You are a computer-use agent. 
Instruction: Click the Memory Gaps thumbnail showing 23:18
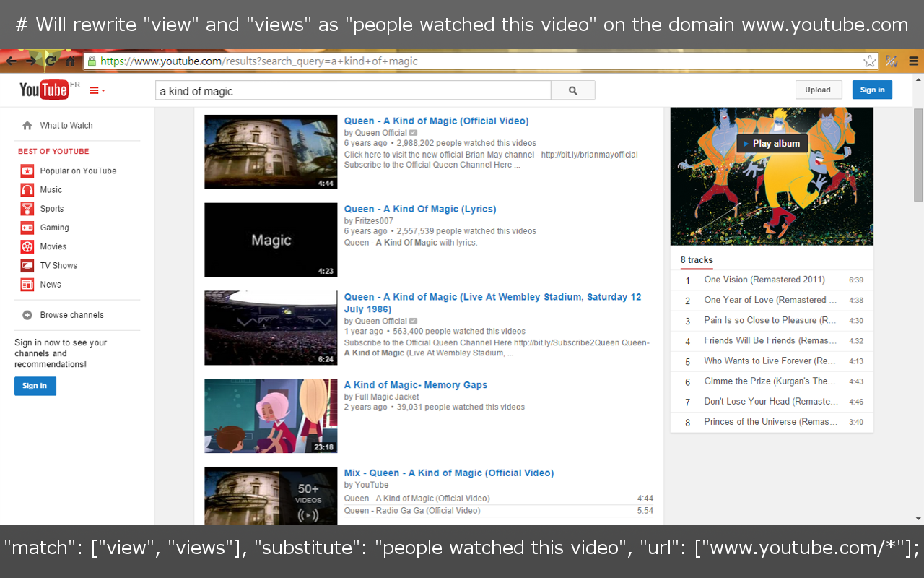tap(271, 416)
